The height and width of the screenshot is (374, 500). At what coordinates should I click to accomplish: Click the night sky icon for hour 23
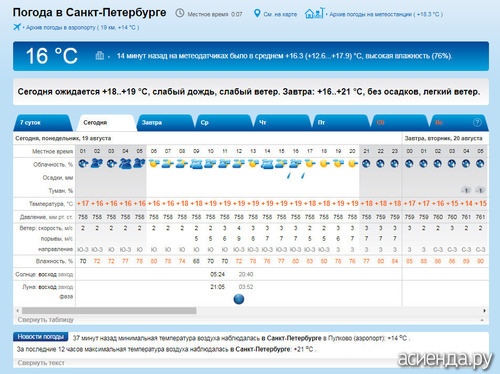395,164
